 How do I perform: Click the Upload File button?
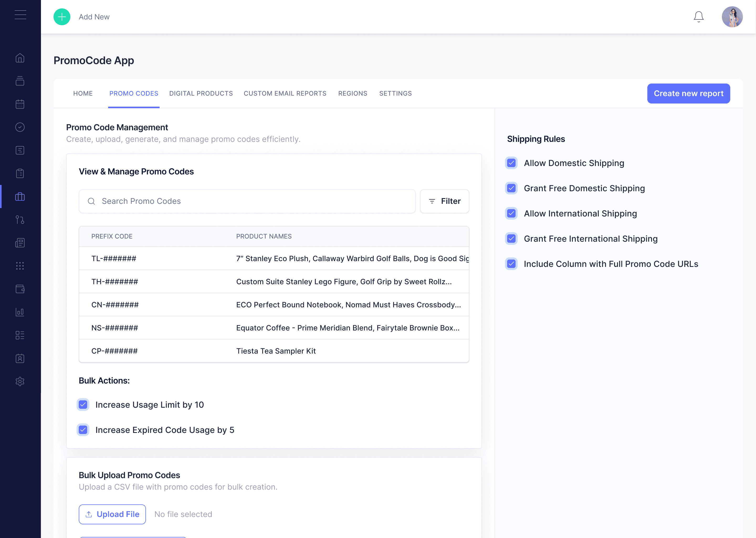coord(112,514)
